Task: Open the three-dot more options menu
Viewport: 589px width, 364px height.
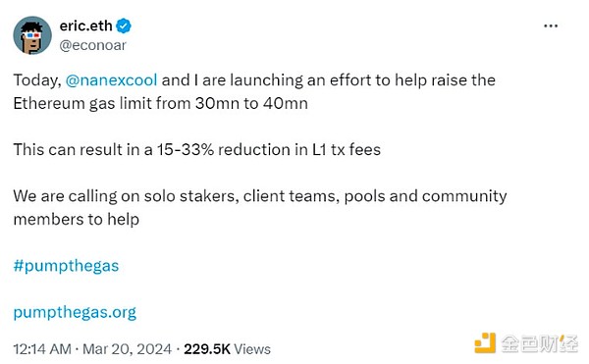Action: tap(551, 26)
